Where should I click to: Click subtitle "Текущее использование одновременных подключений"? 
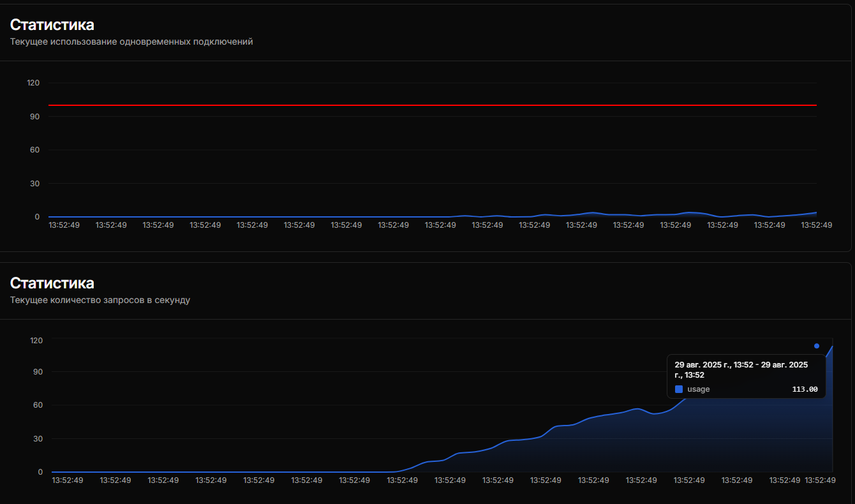[131, 41]
